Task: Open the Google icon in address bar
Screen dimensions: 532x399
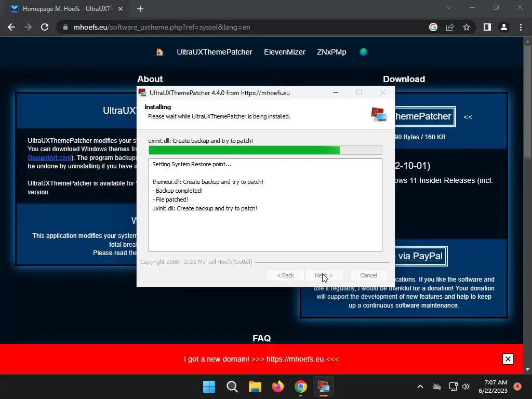Action: tap(433, 27)
